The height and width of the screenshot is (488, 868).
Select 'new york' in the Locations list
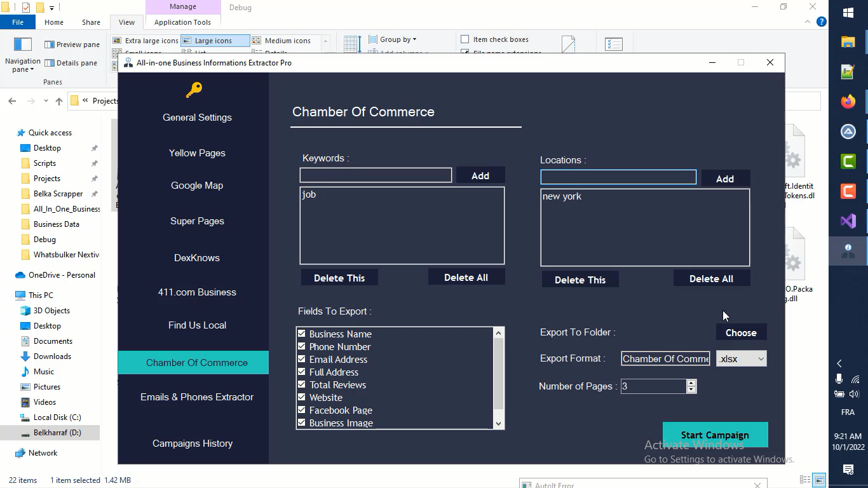click(562, 196)
